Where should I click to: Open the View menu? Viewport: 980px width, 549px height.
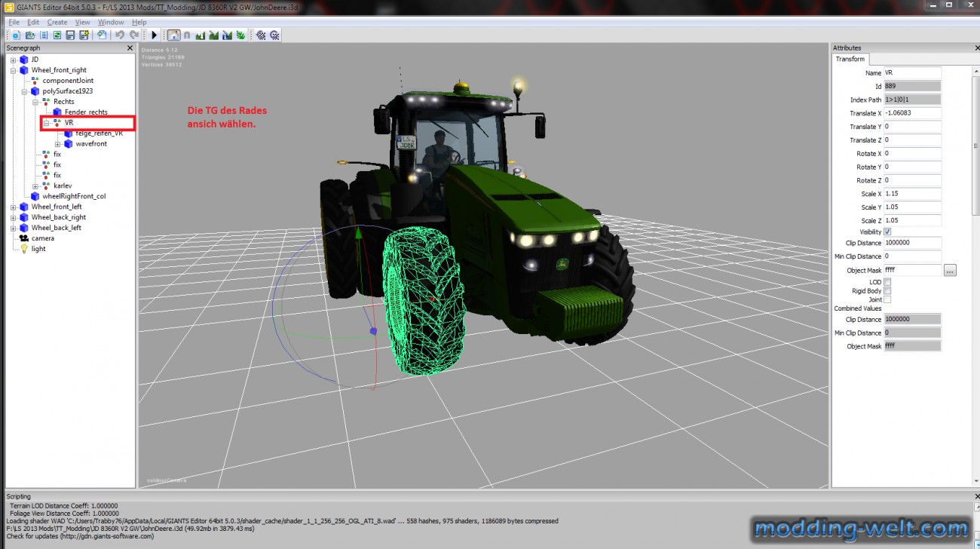coord(82,22)
